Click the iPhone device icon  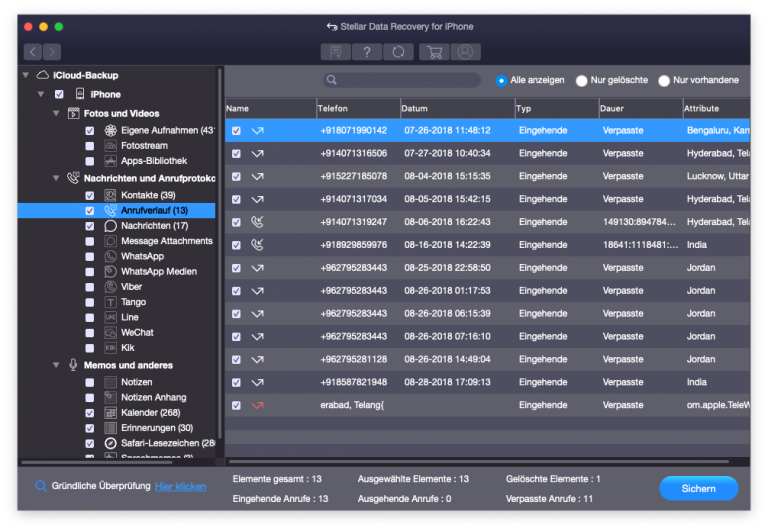(80, 94)
